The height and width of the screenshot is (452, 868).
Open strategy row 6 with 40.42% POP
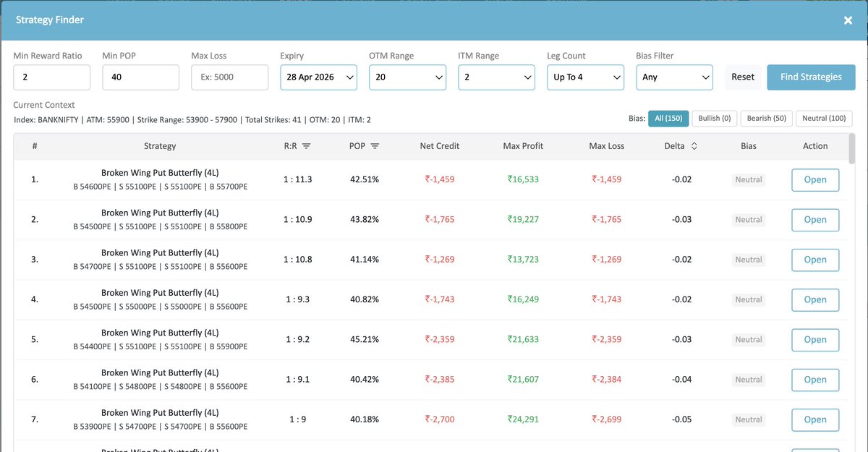(x=815, y=380)
